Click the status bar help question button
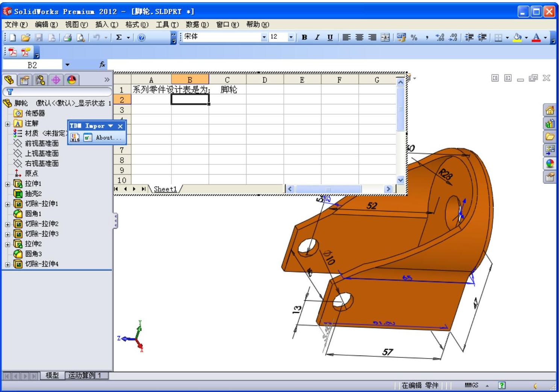This screenshot has height=392, width=559. (502, 385)
